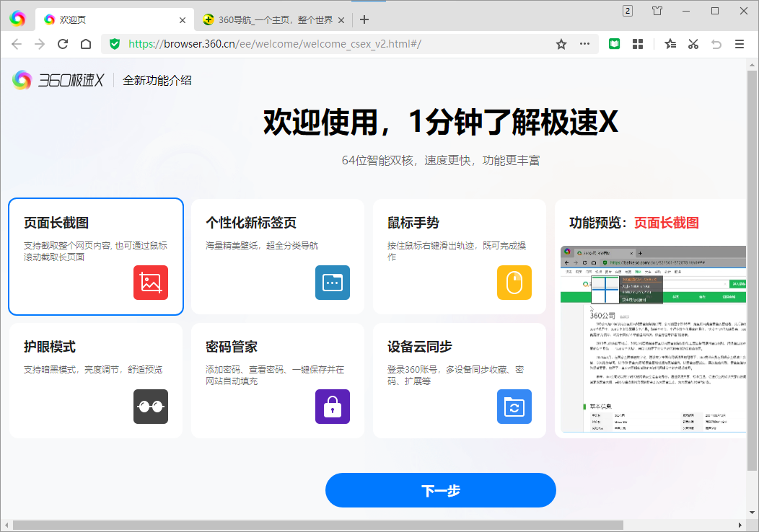The image size is (759, 532).
Task: Select the 设备云同步 feature card
Action: coord(460,381)
